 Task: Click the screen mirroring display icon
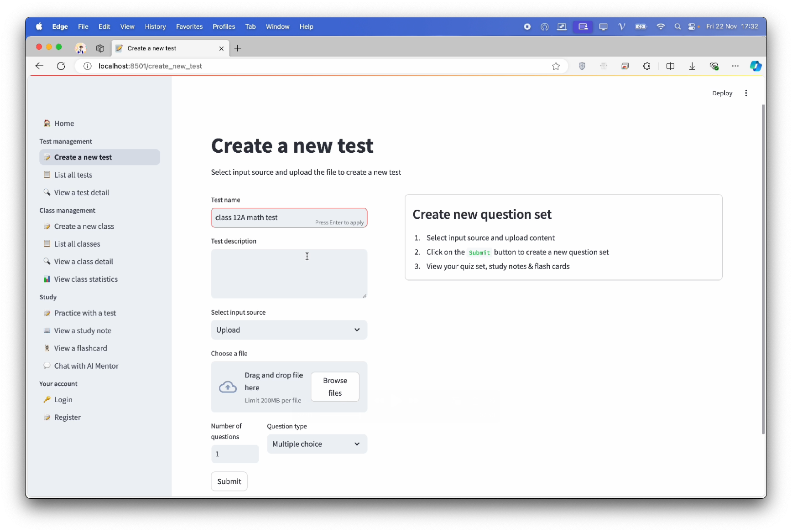tap(603, 26)
